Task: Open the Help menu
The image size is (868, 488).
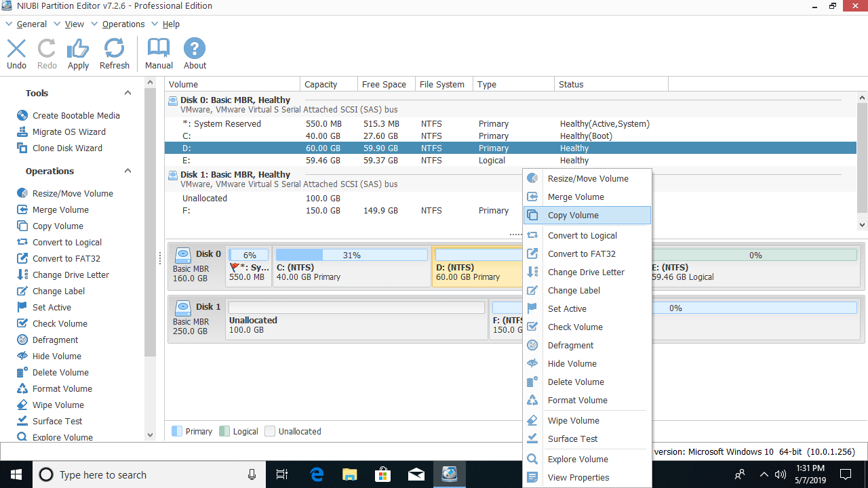Action: click(171, 24)
